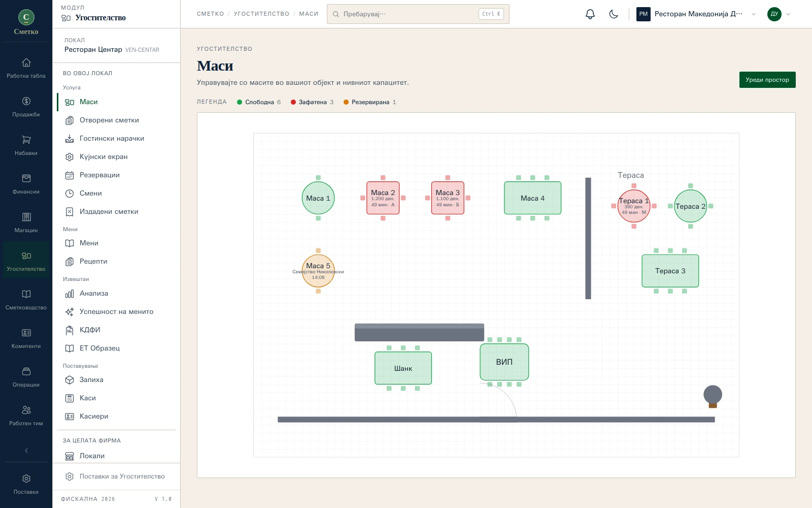This screenshot has width=812, height=508.
Task: Select Резервации in sidebar
Action: point(116,175)
